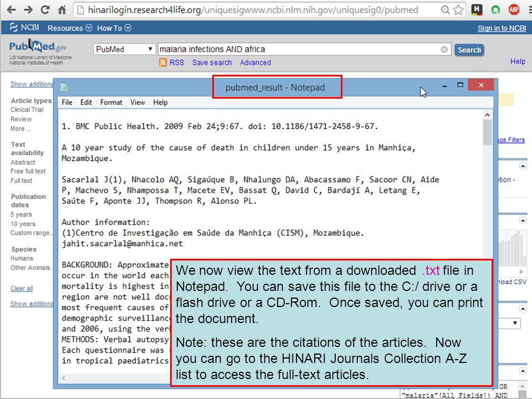532x399 pixels.
Task: Filter by Abstract text availability
Action: (23, 162)
